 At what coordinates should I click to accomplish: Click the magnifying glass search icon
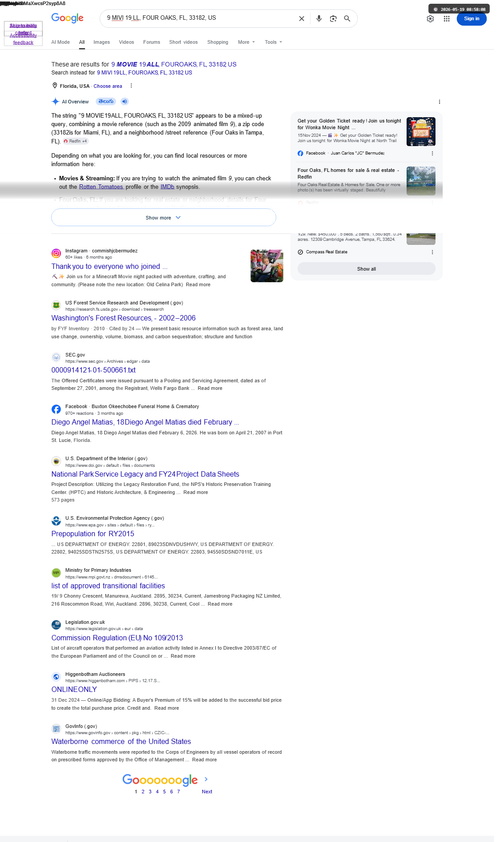coord(347,18)
